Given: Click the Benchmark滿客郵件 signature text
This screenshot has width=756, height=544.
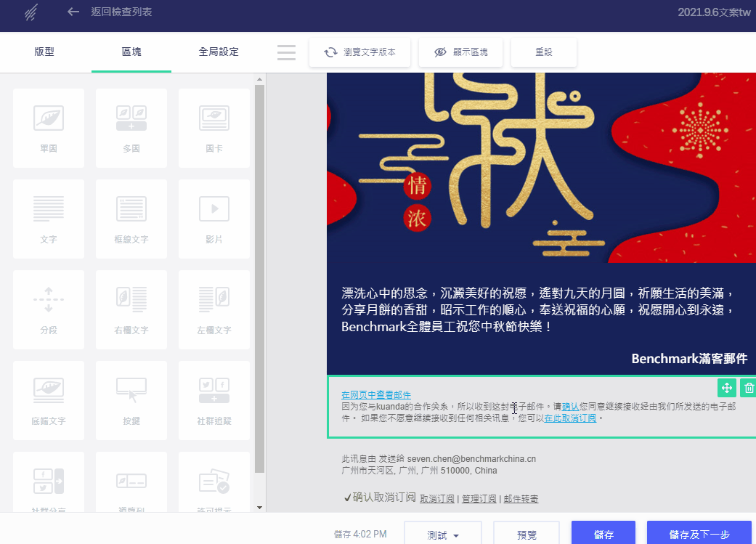Looking at the screenshot, I should click(x=689, y=358).
